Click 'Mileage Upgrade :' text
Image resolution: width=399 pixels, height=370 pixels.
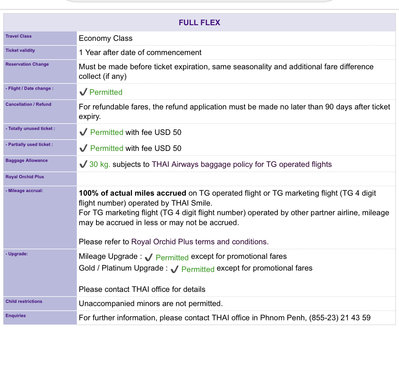click(110, 257)
